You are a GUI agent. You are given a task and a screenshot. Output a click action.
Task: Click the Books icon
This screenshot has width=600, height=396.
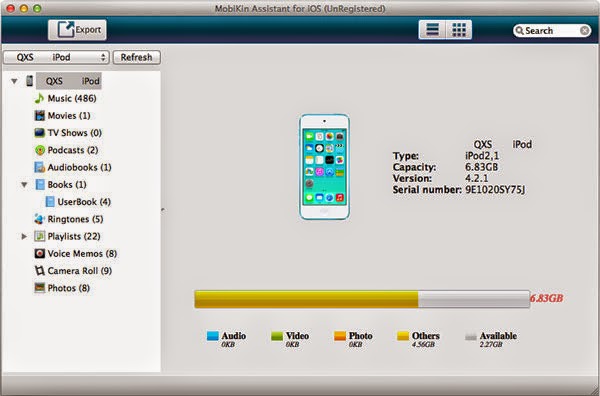click(x=40, y=184)
